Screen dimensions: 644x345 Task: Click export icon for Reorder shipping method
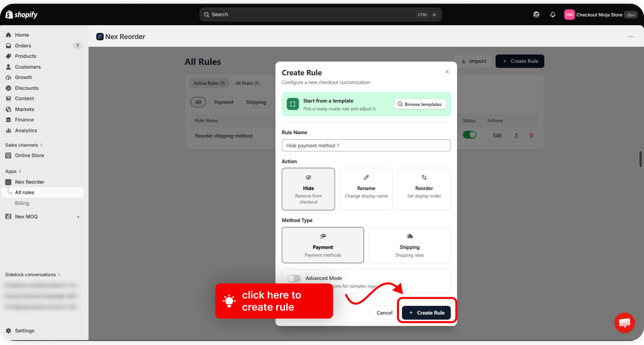516,135
